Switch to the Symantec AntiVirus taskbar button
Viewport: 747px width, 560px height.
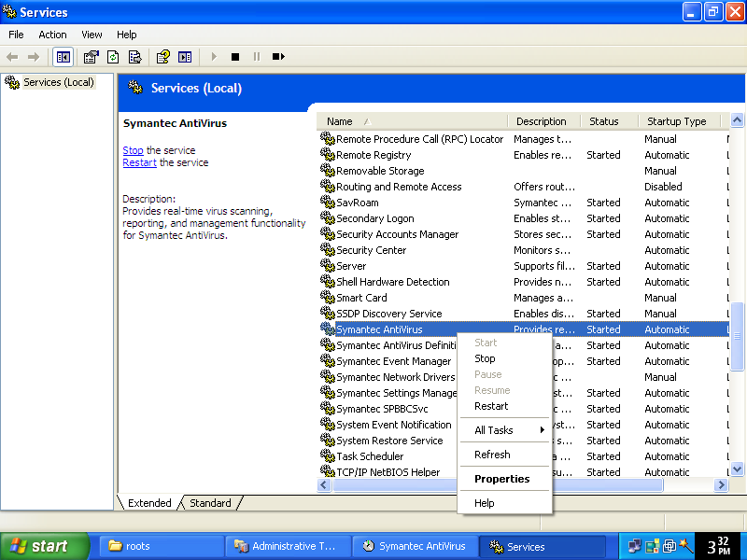coord(415,546)
